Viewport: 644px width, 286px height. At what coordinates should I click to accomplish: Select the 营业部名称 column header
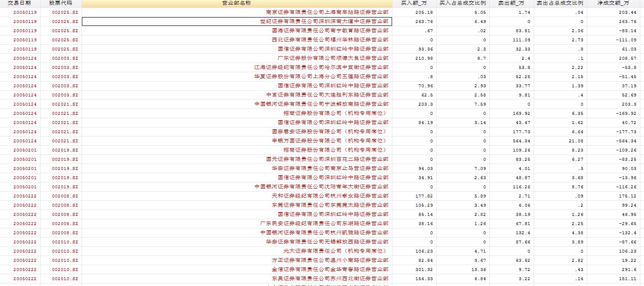[237, 3]
